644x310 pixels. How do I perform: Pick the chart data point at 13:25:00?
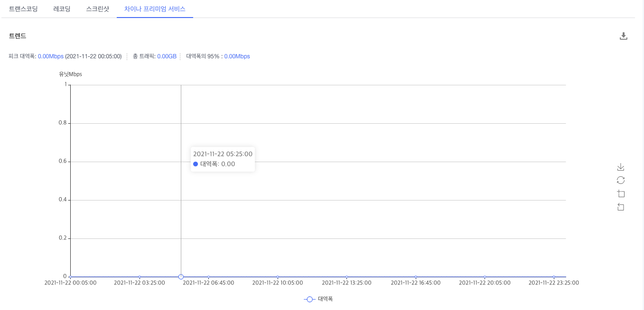pyautogui.click(x=346, y=277)
